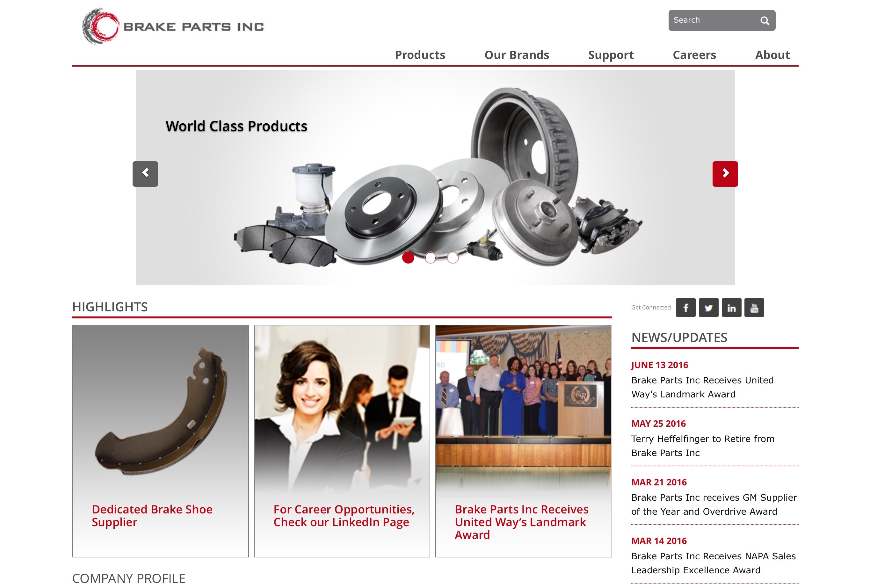Go back a slide with the left arrow
This screenshot has height=588, width=870.
click(x=146, y=173)
